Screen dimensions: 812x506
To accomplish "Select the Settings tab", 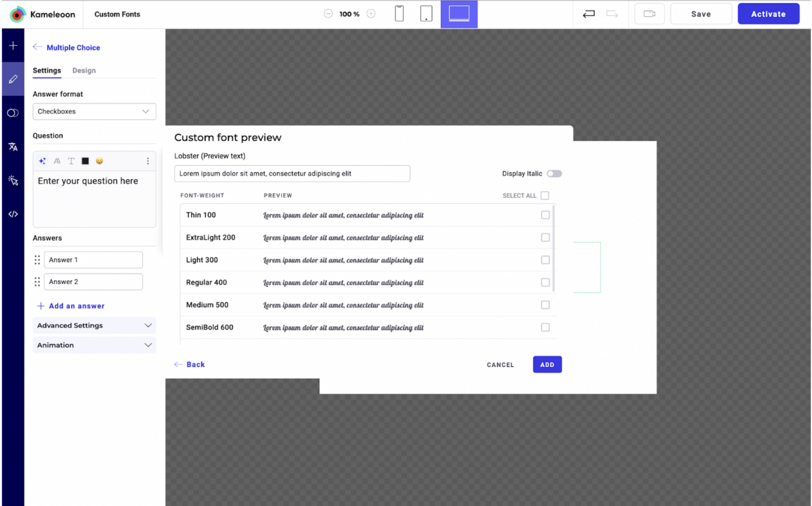I will coord(47,71).
